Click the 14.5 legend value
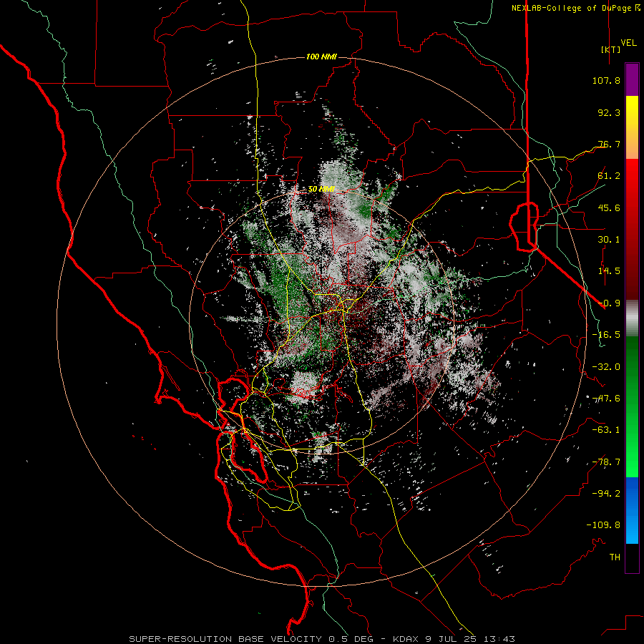The image size is (644, 644). point(609,271)
